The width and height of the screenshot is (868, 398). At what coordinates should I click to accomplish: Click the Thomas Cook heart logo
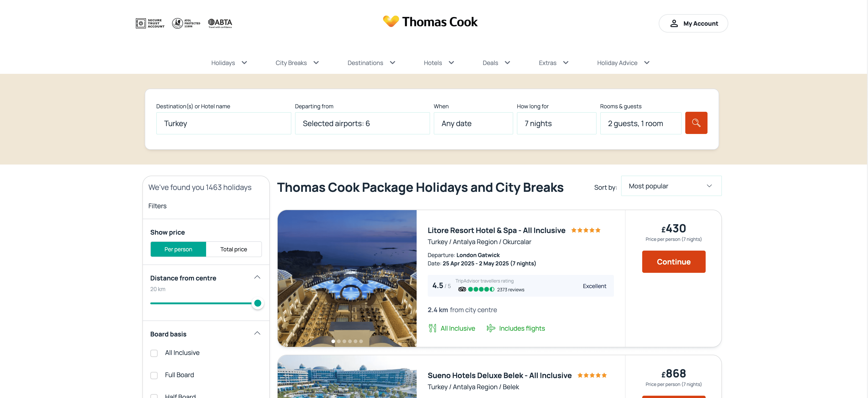pyautogui.click(x=391, y=21)
